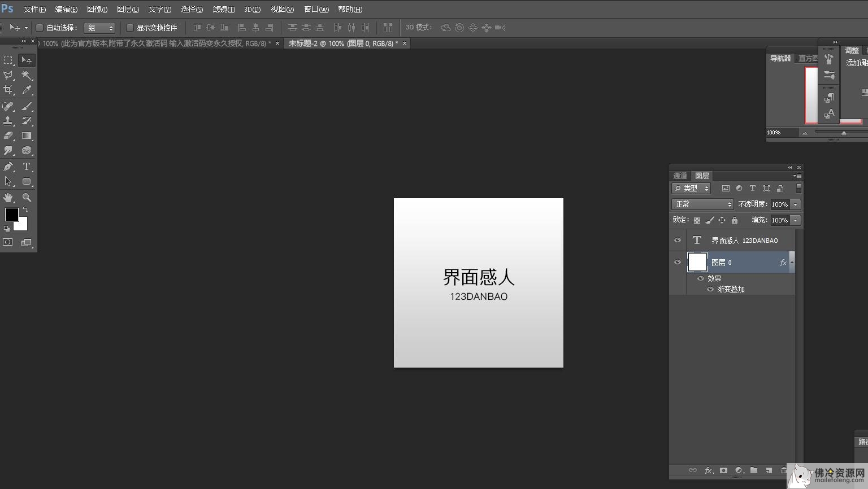Open the 组 auto-select dropdown
868x489 pixels.
pyautogui.click(x=99, y=28)
